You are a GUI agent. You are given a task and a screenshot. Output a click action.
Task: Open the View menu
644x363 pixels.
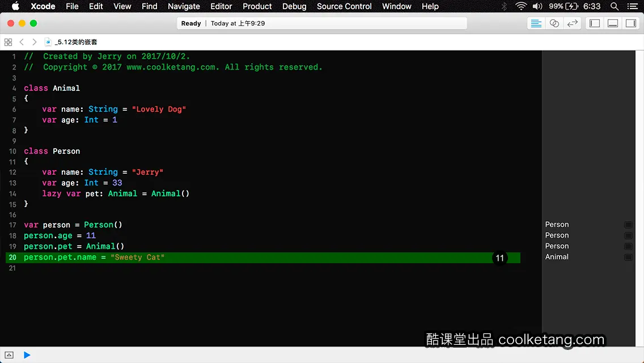pos(122,6)
